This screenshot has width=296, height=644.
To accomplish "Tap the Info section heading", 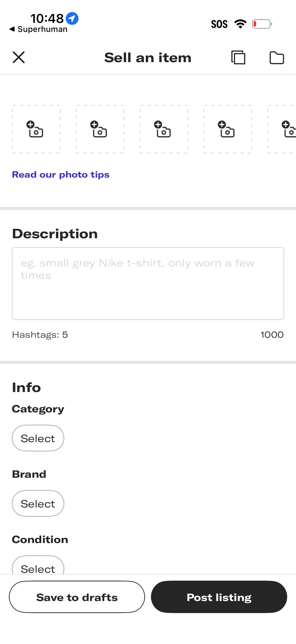I will tap(26, 387).
